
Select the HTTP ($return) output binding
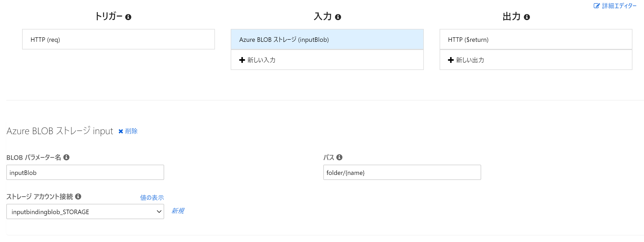point(536,39)
